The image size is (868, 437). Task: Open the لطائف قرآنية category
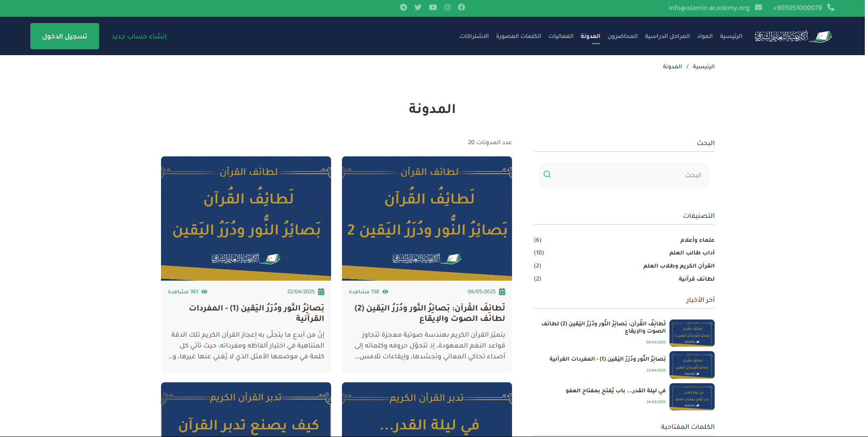pos(696,279)
